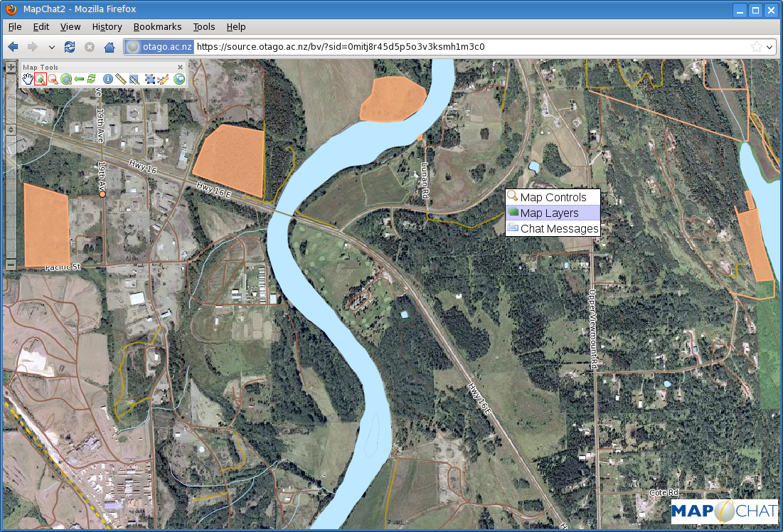Click the zoom to full extent globe
This screenshot has width=783, height=532.
66,79
